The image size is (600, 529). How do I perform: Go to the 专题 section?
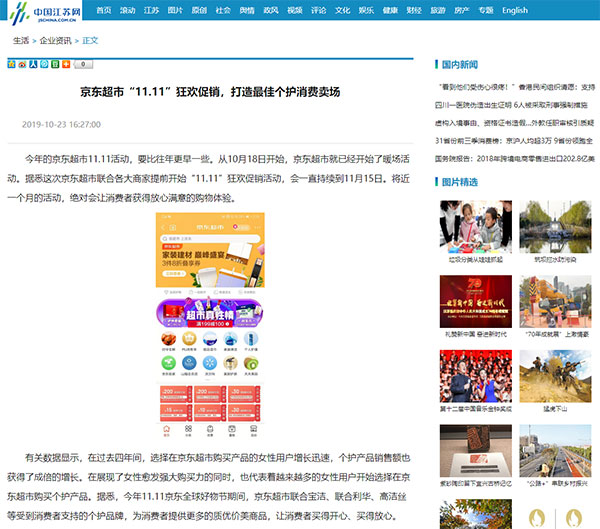[x=486, y=10]
